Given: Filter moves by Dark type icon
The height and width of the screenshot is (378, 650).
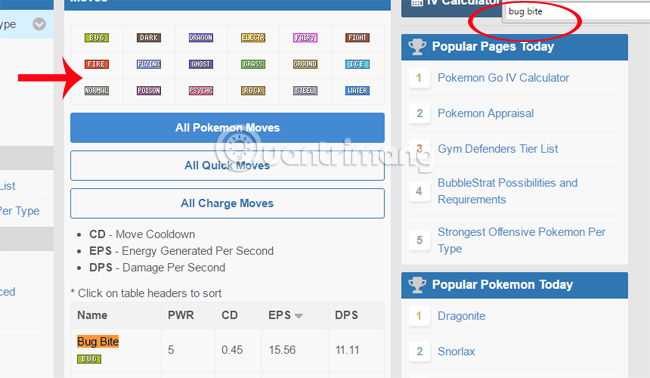Looking at the screenshot, I should [x=148, y=38].
